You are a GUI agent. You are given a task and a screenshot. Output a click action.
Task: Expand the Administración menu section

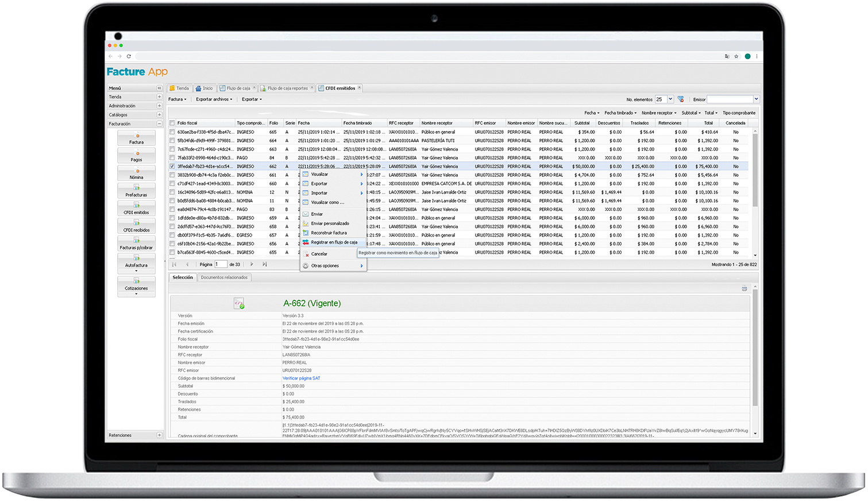point(159,106)
